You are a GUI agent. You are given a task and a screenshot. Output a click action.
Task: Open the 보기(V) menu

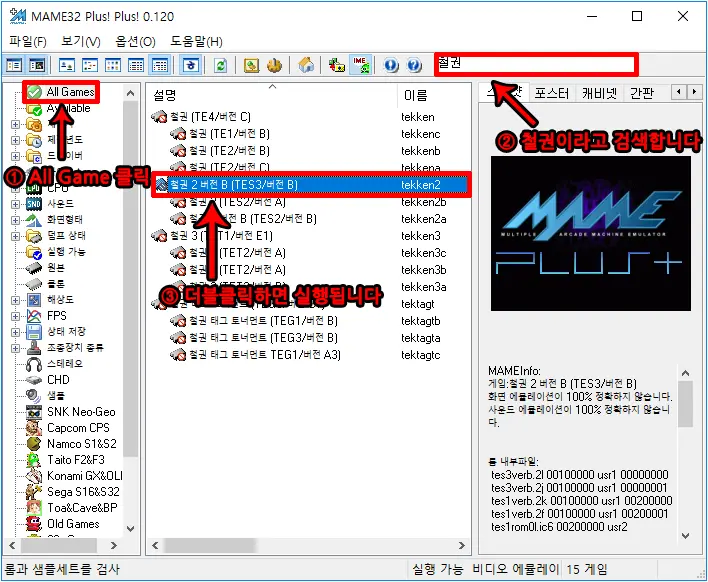81,42
